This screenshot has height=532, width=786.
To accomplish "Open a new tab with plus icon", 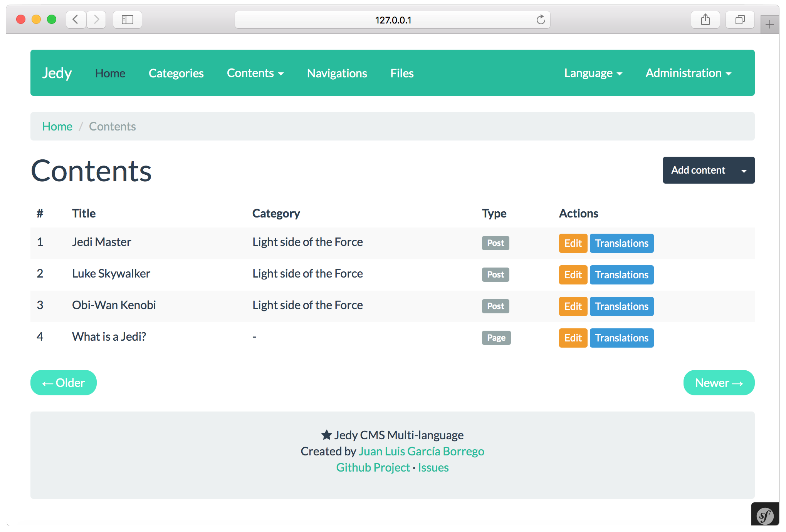I will tap(769, 25).
